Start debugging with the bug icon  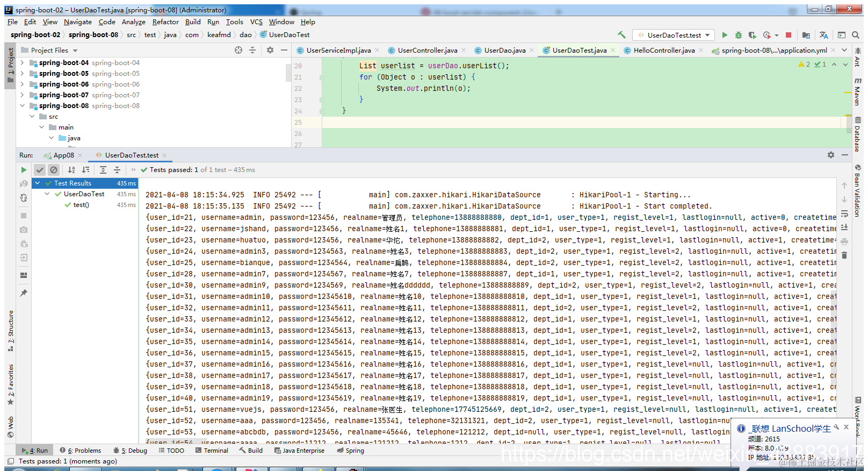coord(739,35)
